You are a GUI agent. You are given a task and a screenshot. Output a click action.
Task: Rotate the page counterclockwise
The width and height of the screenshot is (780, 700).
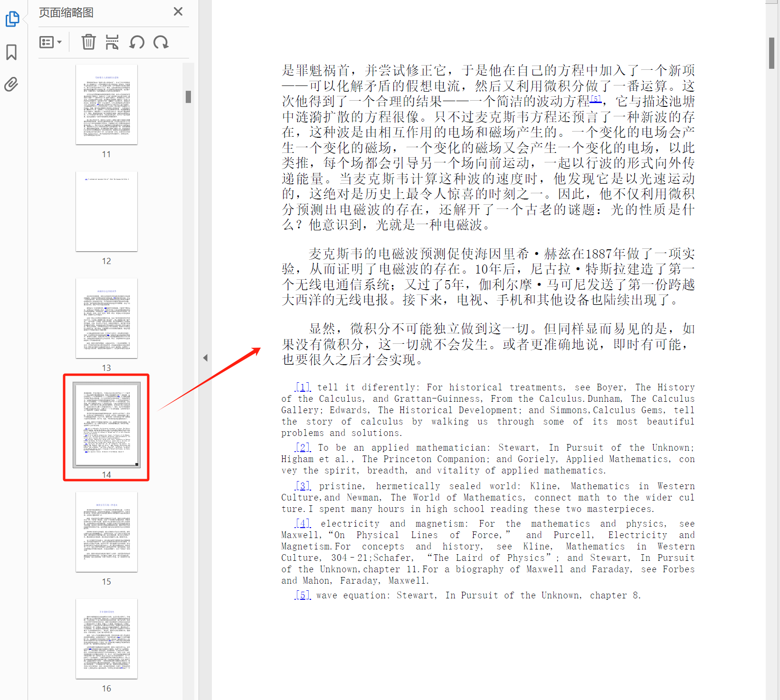[x=137, y=42]
